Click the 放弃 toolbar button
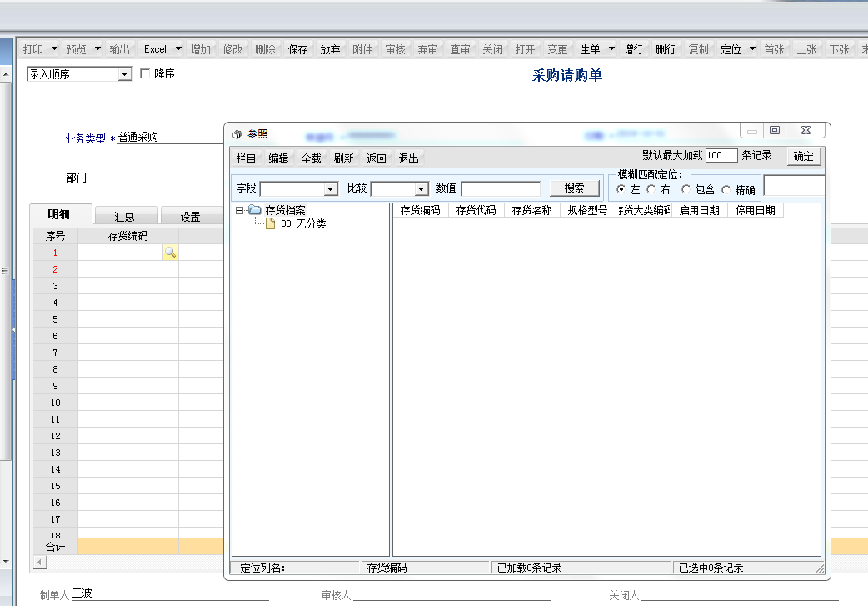The height and width of the screenshot is (606, 868). point(331,49)
